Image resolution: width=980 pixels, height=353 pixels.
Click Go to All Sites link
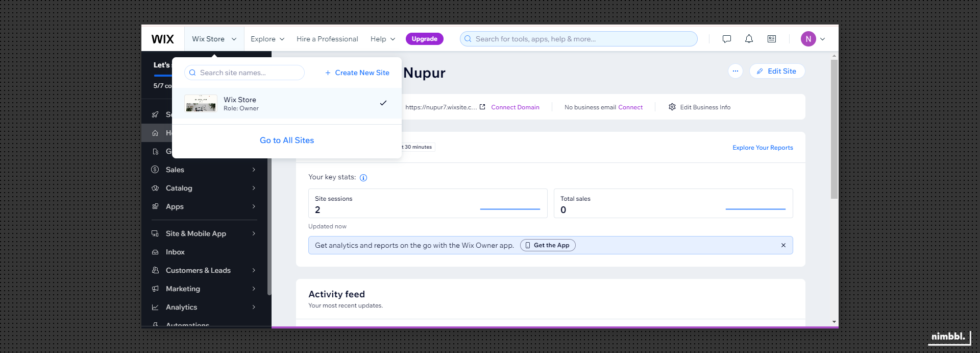coord(287,140)
